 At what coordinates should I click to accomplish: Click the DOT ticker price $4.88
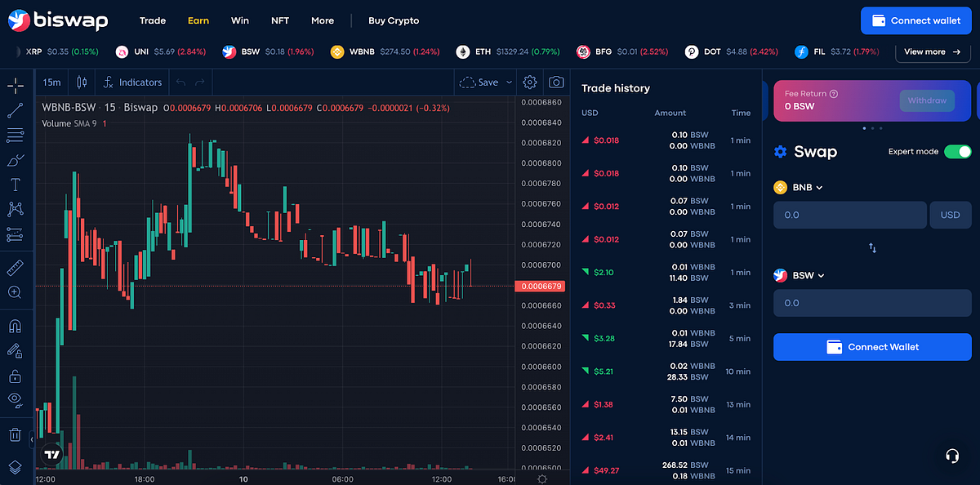pyautogui.click(x=737, y=51)
